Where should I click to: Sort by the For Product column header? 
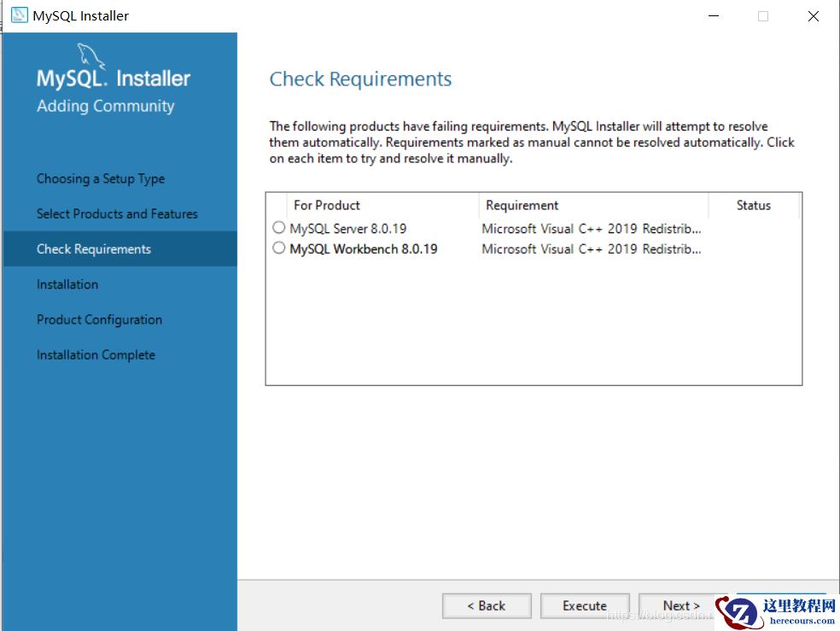click(x=382, y=205)
